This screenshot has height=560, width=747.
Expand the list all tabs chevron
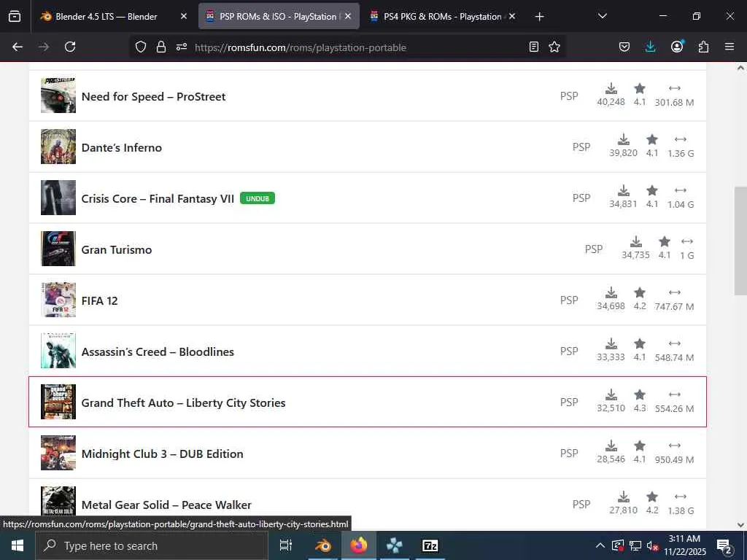(x=602, y=16)
